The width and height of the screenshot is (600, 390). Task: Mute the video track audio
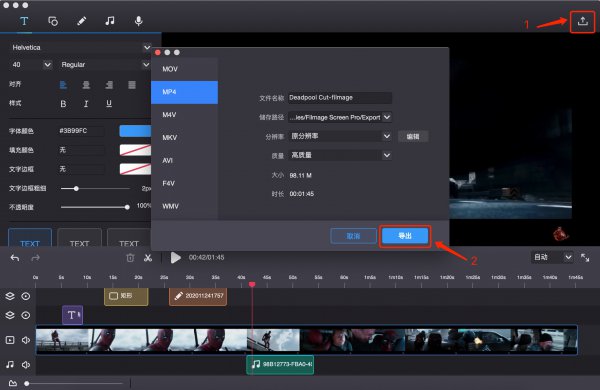26,340
